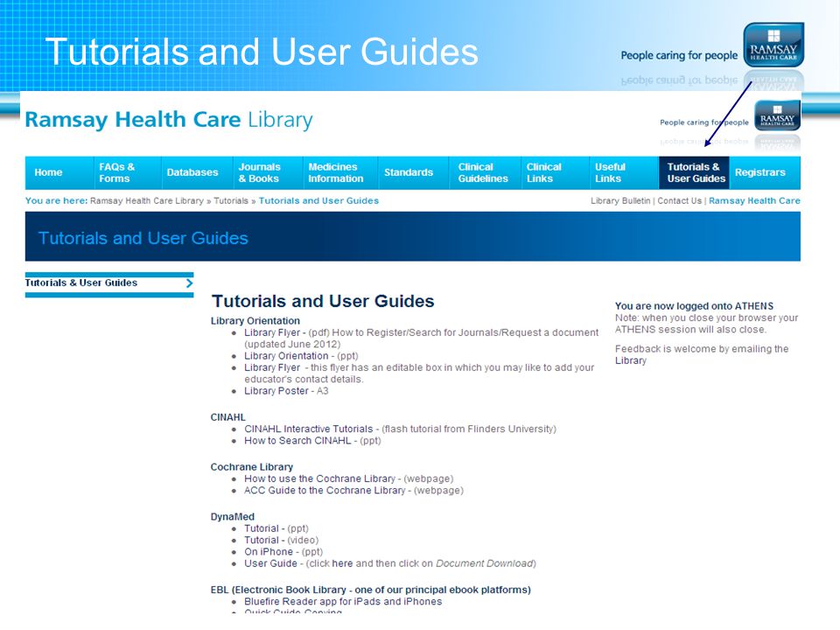
Task: Open the DynaMed Tutorial ppt link
Action: coord(262,528)
